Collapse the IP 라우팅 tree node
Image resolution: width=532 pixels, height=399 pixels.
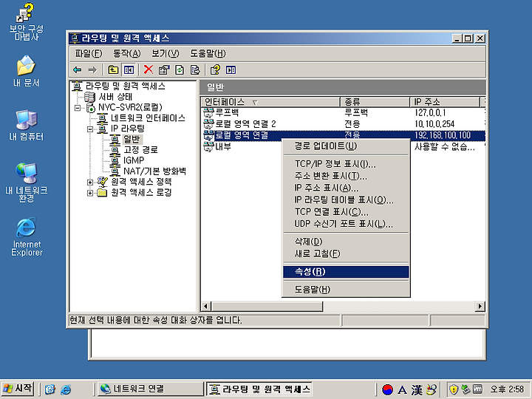(90, 129)
